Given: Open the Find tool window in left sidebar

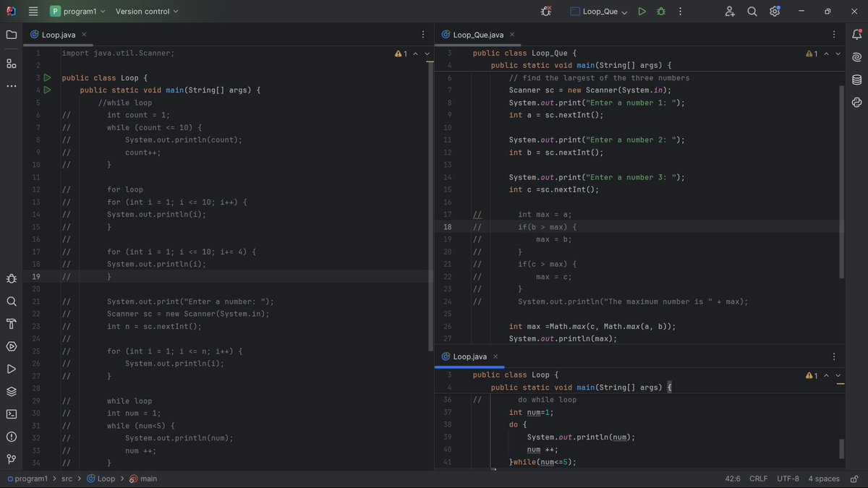Looking at the screenshot, I should click(11, 301).
